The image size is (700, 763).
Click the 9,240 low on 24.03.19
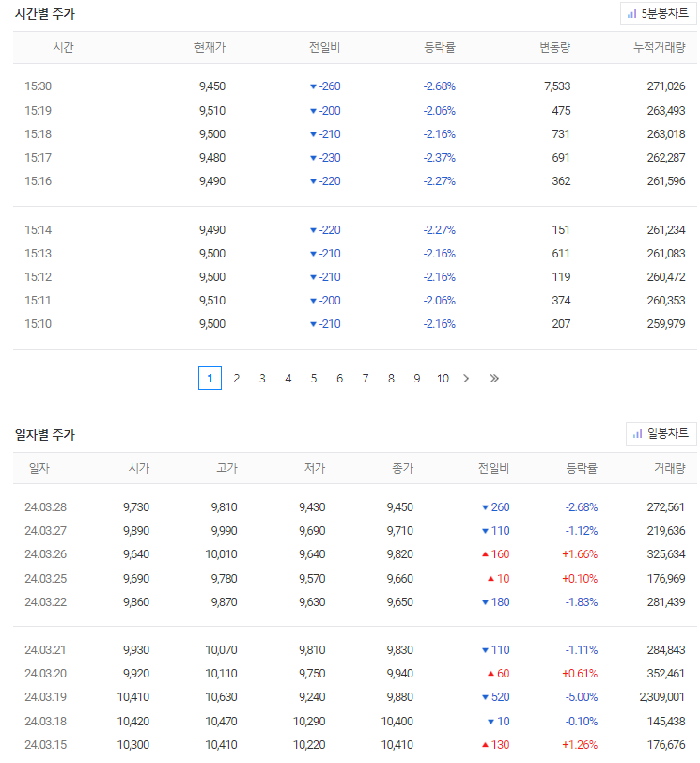pos(312,697)
